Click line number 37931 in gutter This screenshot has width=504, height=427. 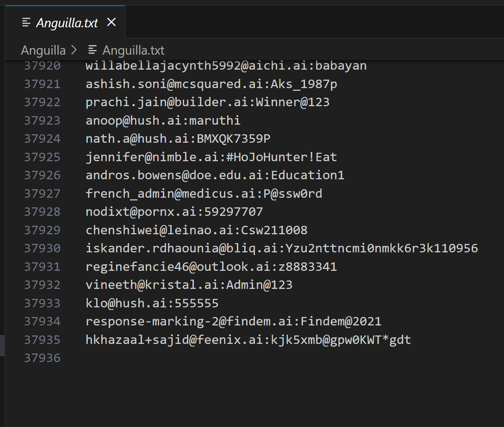(42, 267)
